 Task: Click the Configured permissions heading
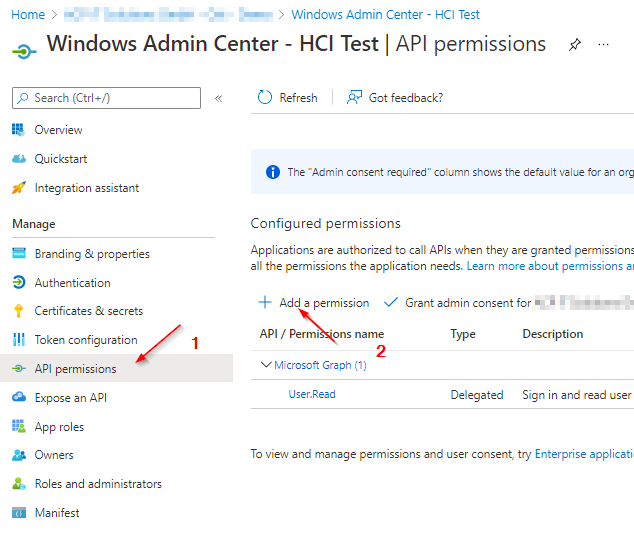[325, 224]
